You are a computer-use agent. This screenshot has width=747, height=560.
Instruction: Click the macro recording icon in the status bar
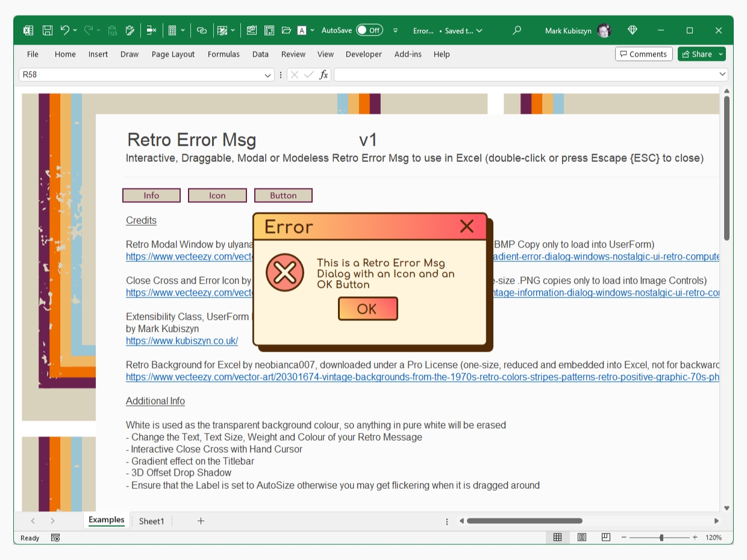pyautogui.click(x=55, y=538)
